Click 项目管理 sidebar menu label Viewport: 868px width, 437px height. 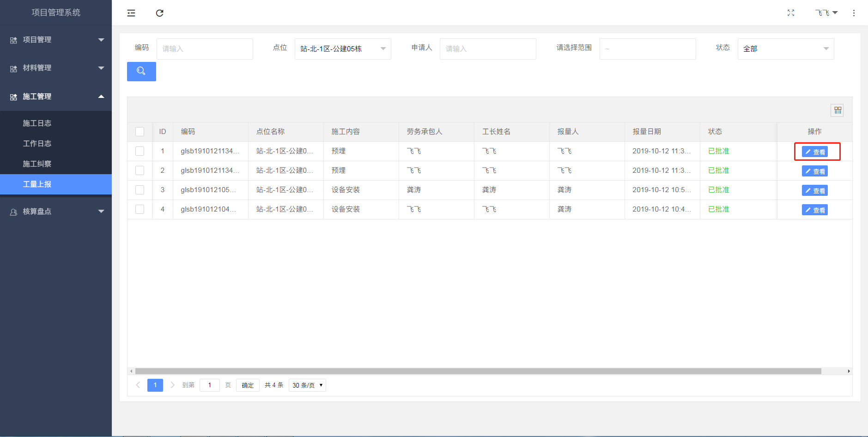coord(37,40)
